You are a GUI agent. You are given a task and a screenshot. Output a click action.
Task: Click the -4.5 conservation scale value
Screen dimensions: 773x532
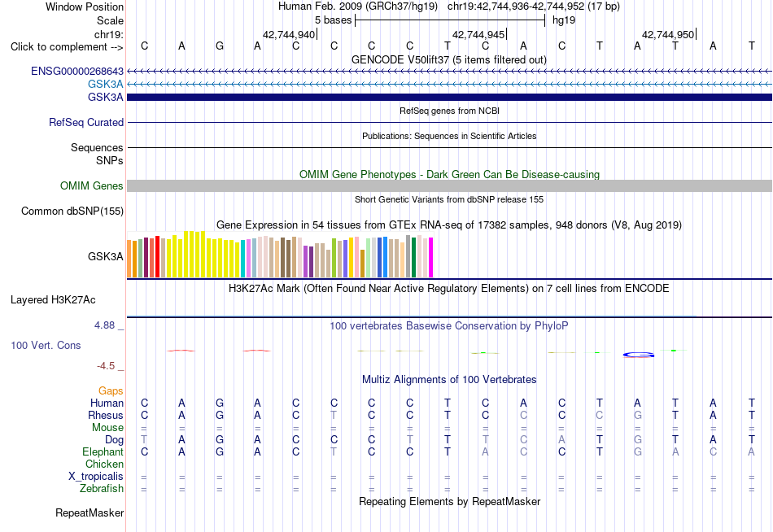point(106,366)
